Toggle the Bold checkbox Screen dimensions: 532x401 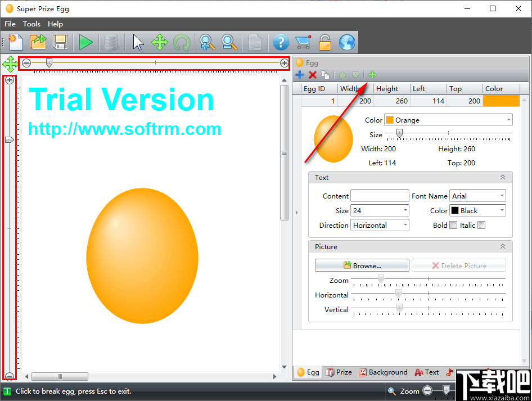click(453, 226)
